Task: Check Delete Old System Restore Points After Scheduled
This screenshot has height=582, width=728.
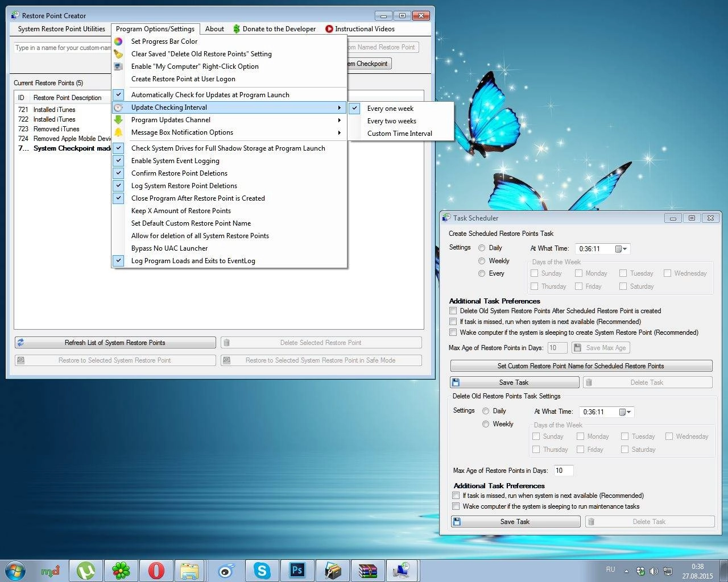Action: point(453,311)
